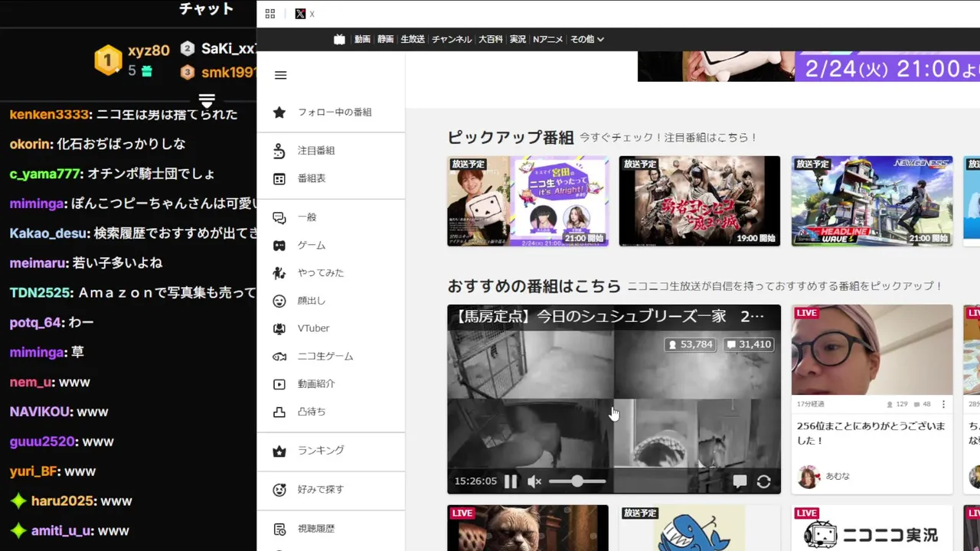
Task: Open the 19:00開始 scheduled program thumbnail
Action: [x=700, y=201]
